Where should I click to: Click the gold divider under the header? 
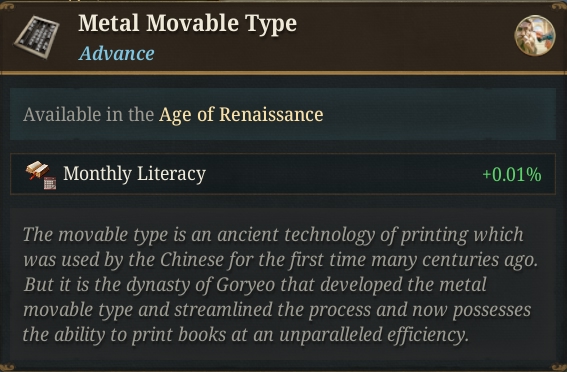coord(284,73)
